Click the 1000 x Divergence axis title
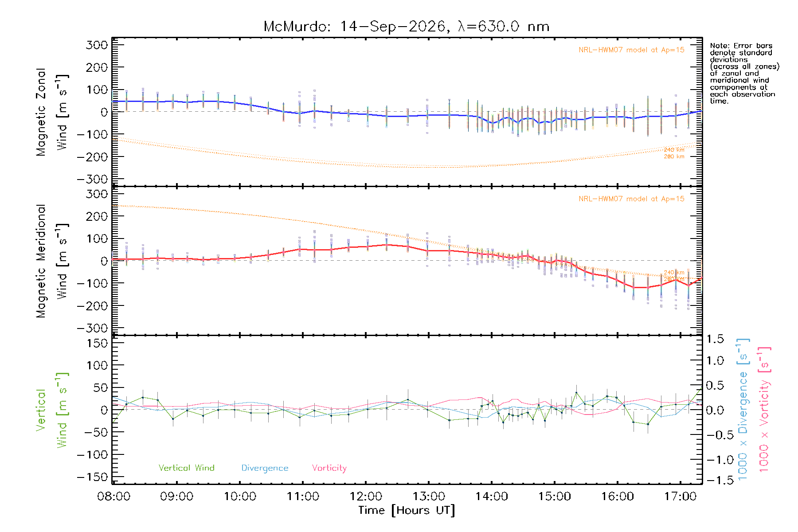 [743, 409]
